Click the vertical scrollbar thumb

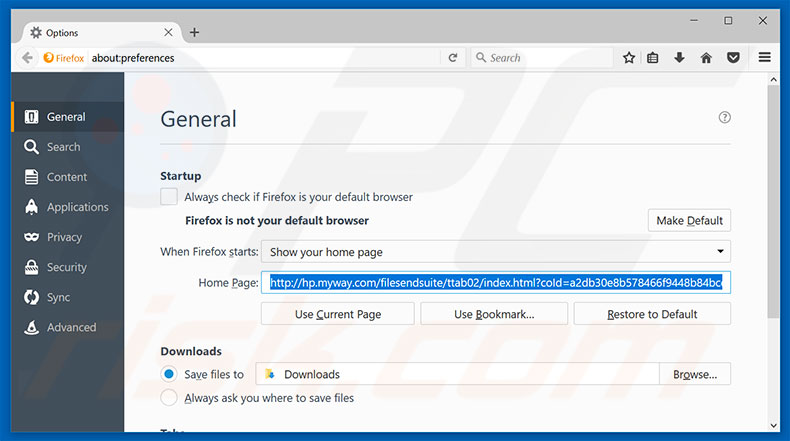point(774,202)
